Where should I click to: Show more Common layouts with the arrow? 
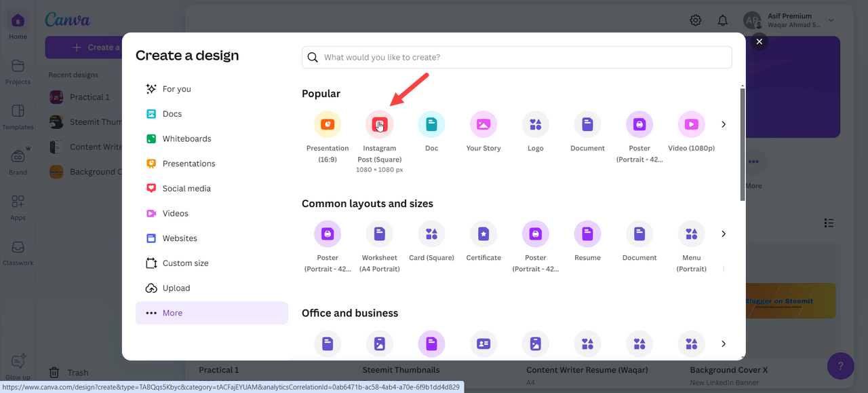coord(724,233)
